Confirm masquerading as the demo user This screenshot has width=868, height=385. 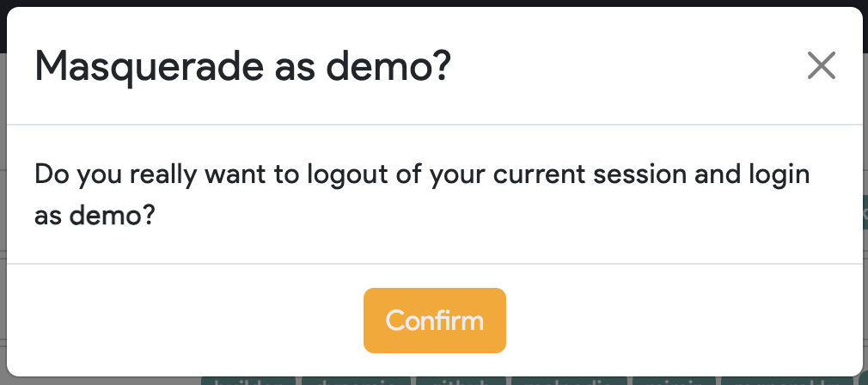(x=435, y=321)
